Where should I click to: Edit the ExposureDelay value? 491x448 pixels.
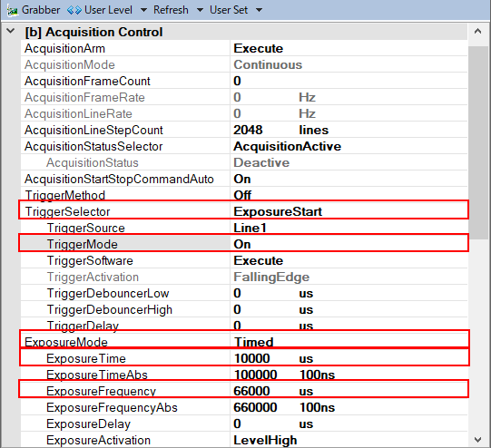pyautogui.click(x=237, y=424)
